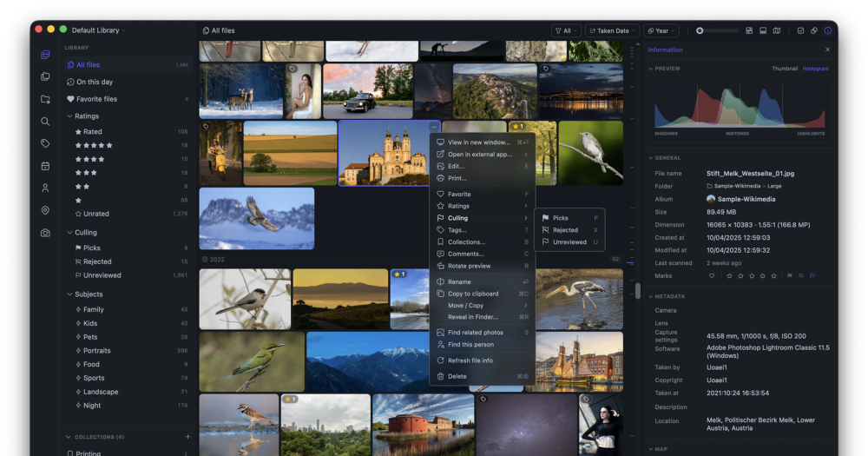The height and width of the screenshot is (456, 868).
Task: Open the folder settings icon in the left rail
Action: [x=45, y=99]
